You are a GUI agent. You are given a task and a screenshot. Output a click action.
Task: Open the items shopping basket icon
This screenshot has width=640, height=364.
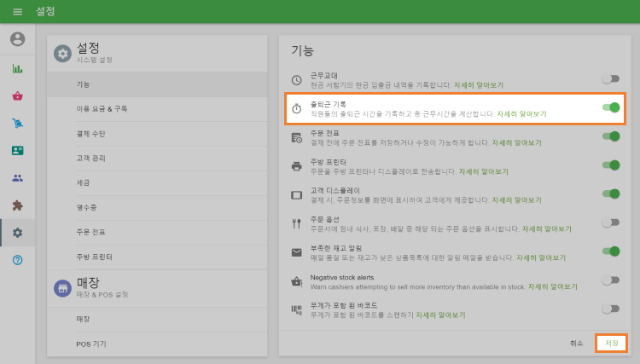tap(17, 96)
